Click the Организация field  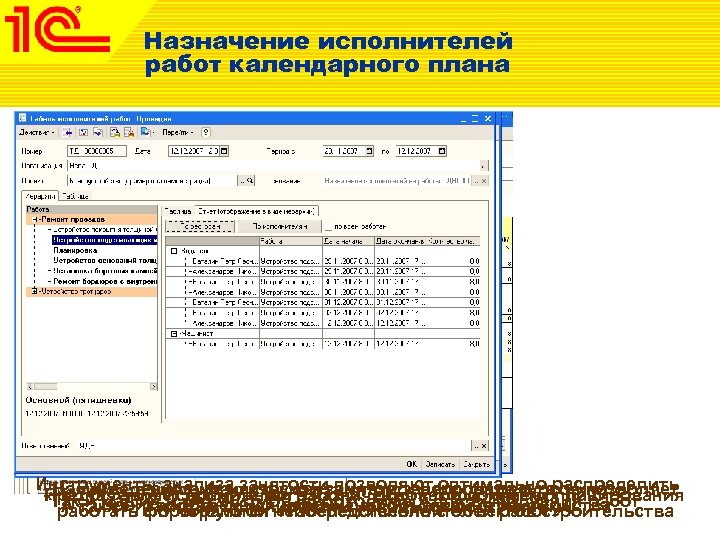[274, 166]
